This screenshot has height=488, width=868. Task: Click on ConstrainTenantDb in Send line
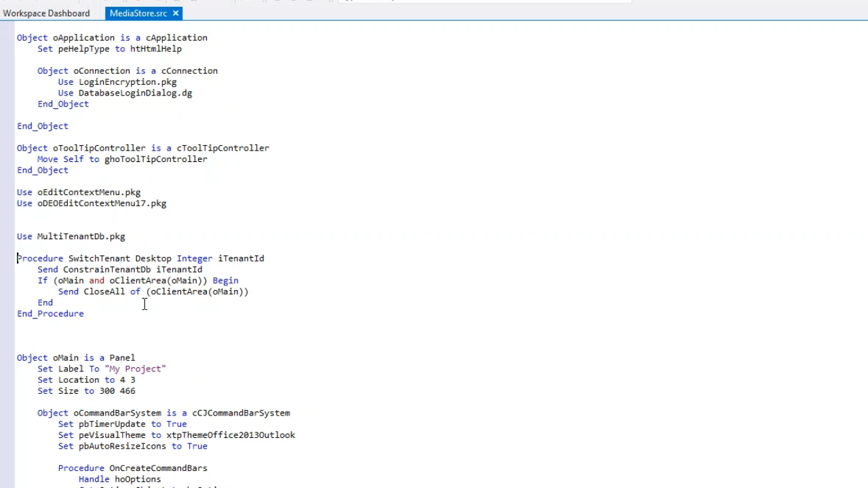(107, 270)
